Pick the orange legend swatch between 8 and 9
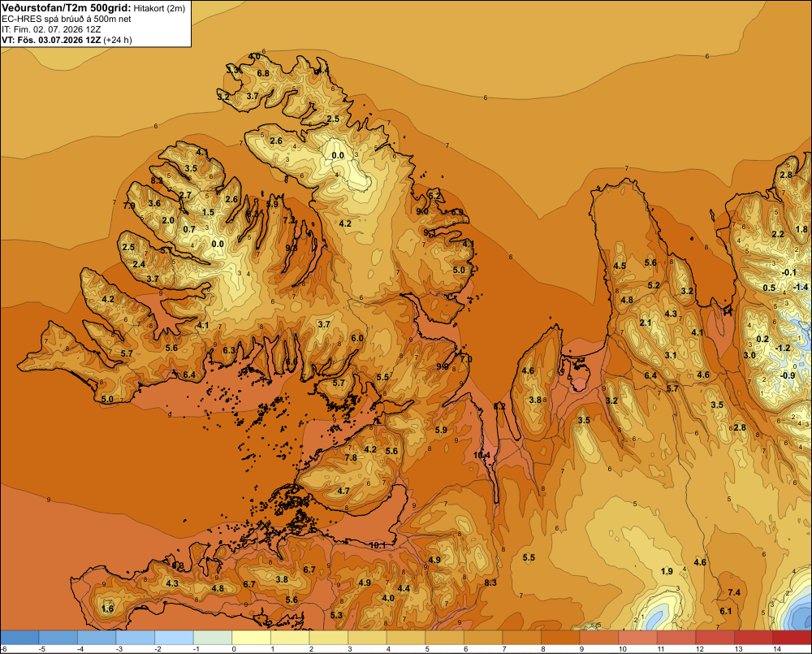 click(560, 638)
